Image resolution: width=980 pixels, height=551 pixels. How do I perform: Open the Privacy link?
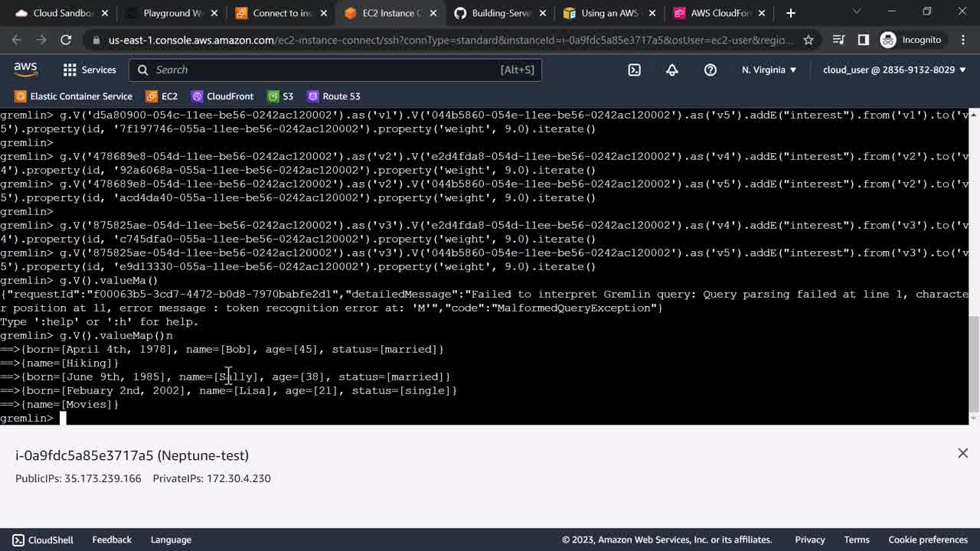coord(810,540)
